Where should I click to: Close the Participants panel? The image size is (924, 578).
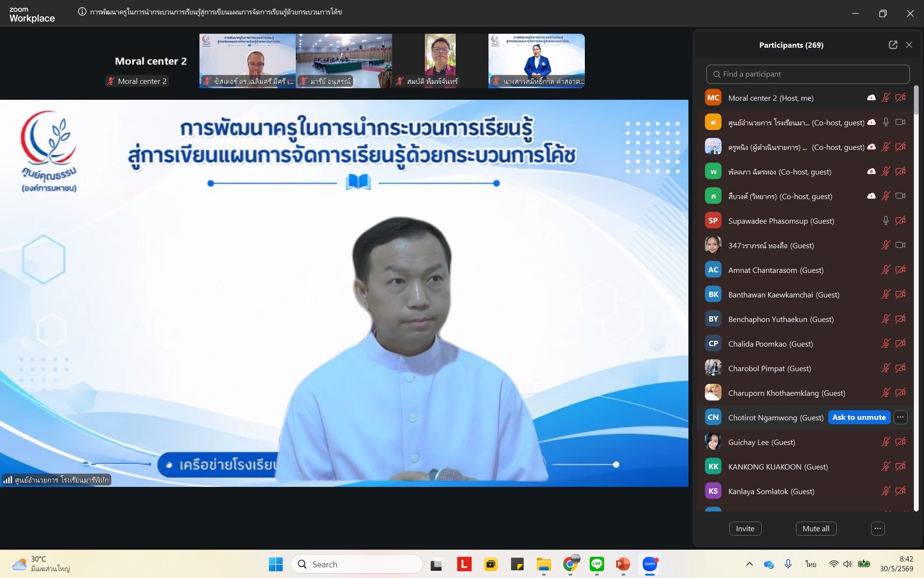pyautogui.click(x=909, y=45)
